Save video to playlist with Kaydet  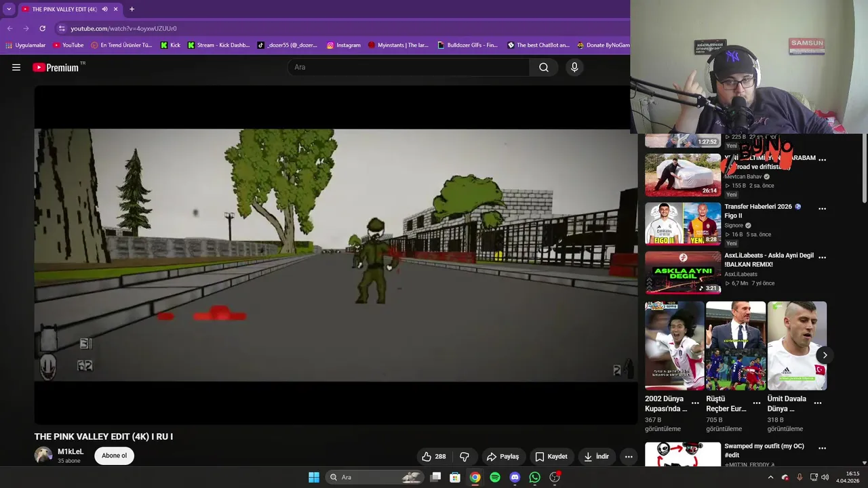pyautogui.click(x=551, y=456)
